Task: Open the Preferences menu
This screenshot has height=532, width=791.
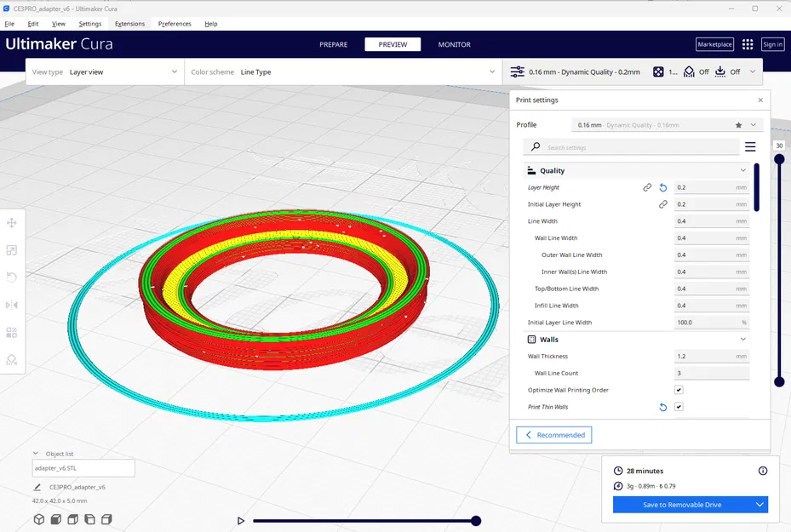Action: [175, 24]
